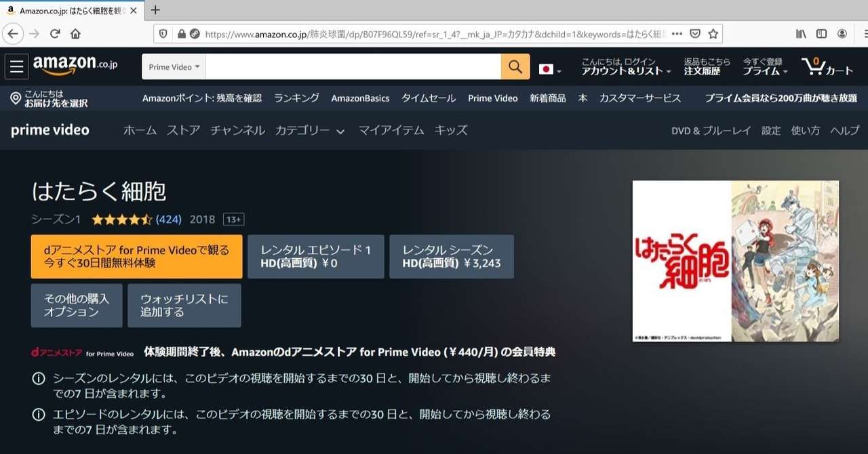This screenshot has height=454, width=868.
Task: Click the はたらく細胞 cover artwork
Action: click(736, 261)
